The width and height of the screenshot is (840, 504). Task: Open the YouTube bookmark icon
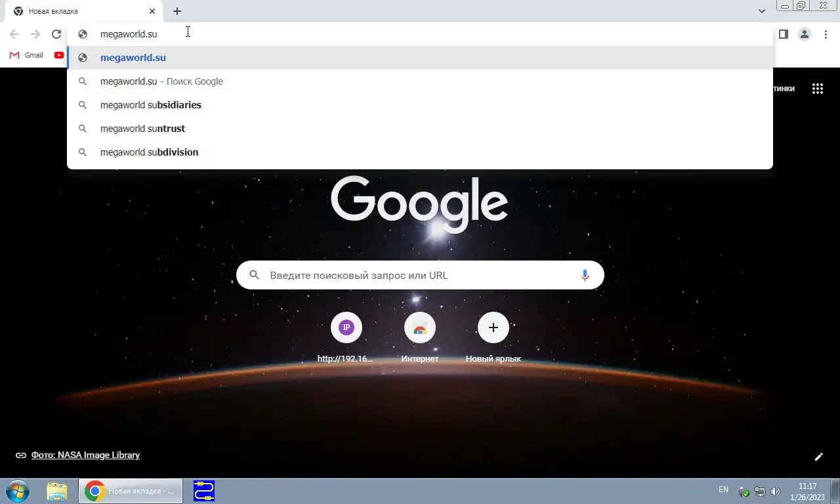[x=59, y=55]
